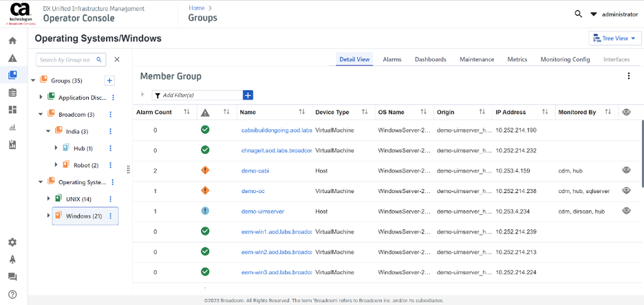Open the demo-oc device link
This screenshot has height=305, width=644.
[x=253, y=191]
